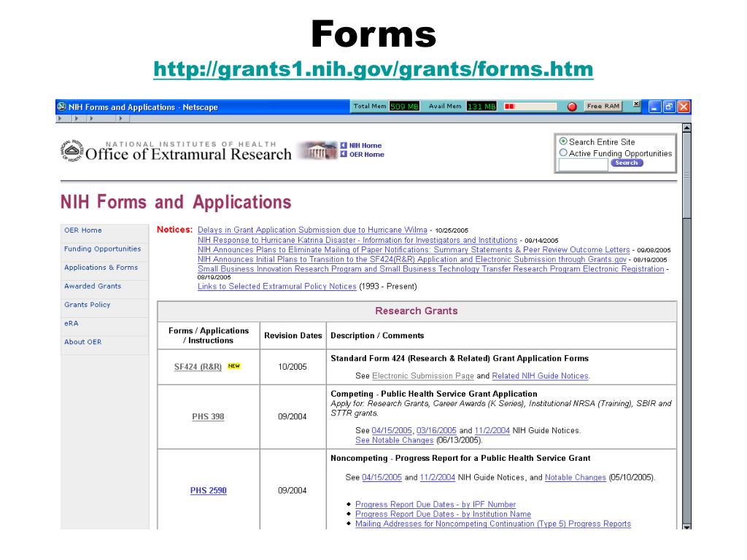Image resolution: width=747 pixels, height=560 pixels.
Task: Open Hurricane Katrina response notice
Action: (357, 240)
